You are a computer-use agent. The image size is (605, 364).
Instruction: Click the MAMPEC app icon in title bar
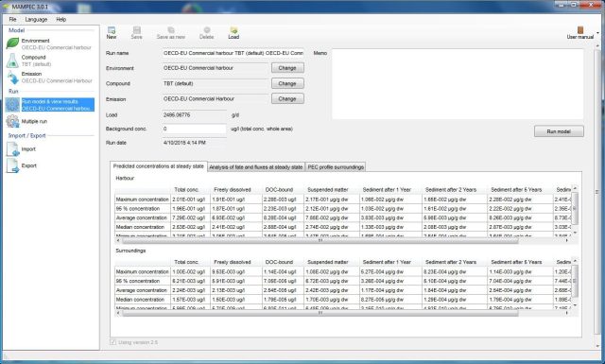6,7
